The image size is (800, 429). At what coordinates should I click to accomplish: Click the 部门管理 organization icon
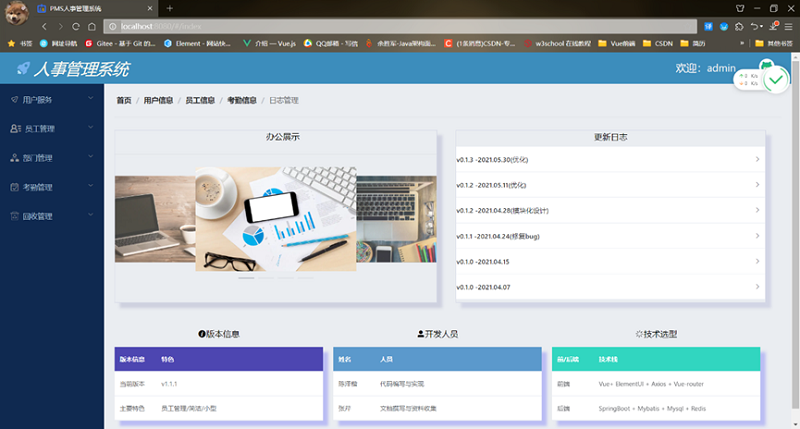[14, 158]
